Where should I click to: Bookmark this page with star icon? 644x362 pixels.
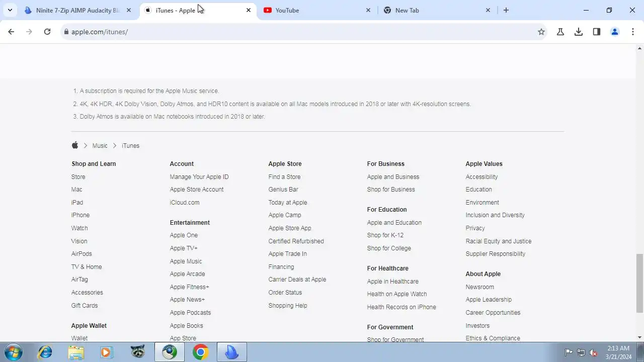541,32
